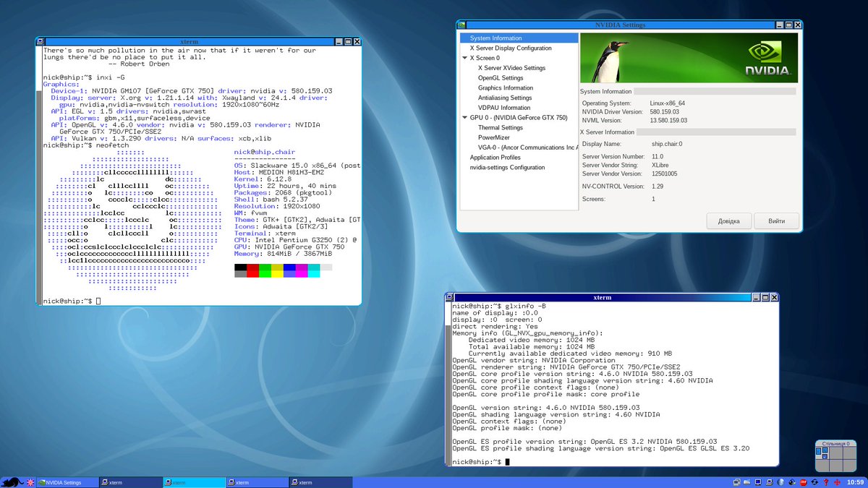
Task: Click the black color-picker-style tray icon
Action: (792, 482)
